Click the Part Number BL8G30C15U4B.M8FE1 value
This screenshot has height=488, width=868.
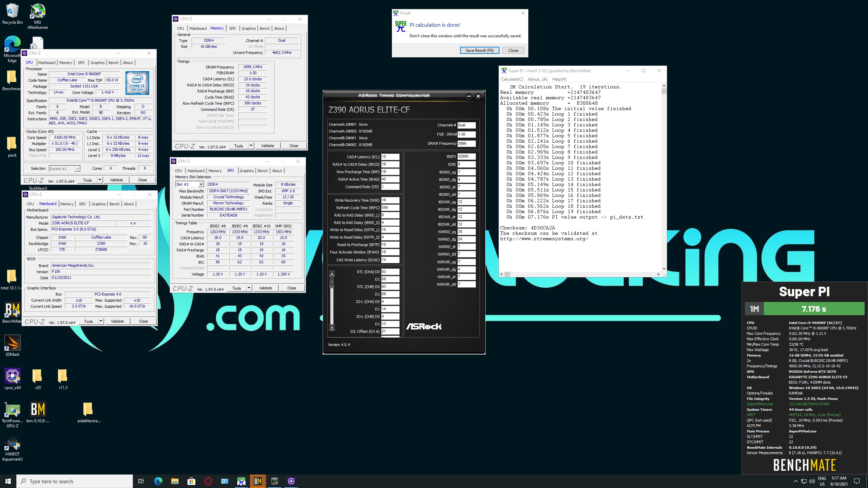(x=229, y=209)
